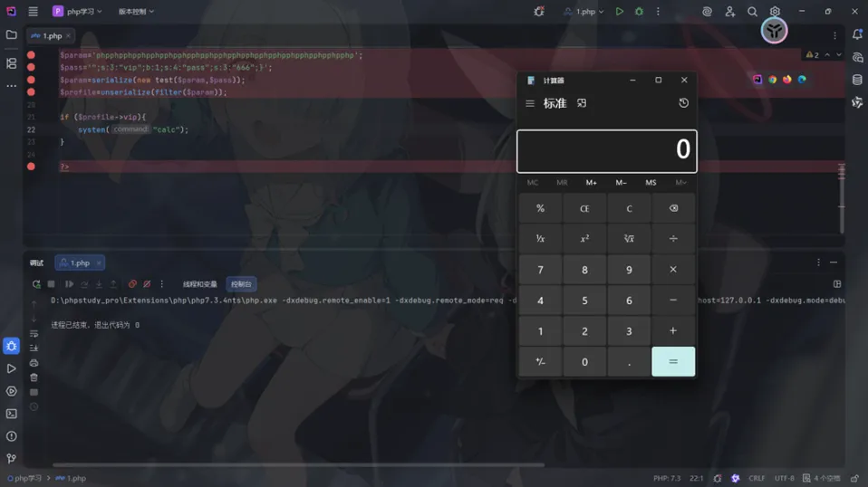Image resolution: width=868 pixels, height=487 pixels.
Task: Open the Project tool window folder icon
Action: coord(11,34)
